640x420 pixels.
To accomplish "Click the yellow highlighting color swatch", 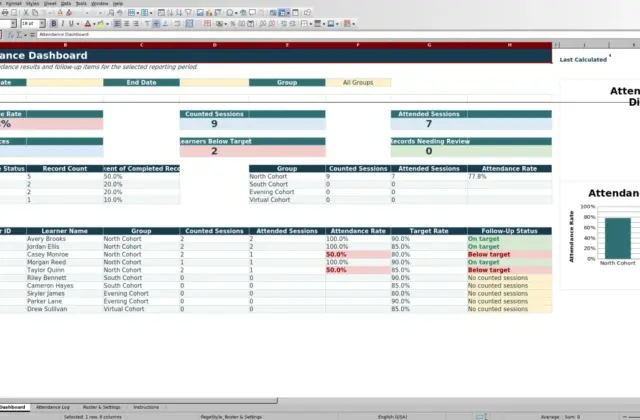I will pyautogui.click(x=101, y=24).
